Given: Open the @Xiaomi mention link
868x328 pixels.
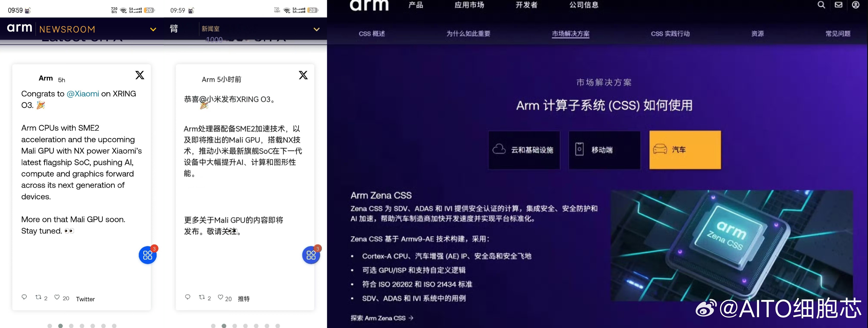Looking at the screenshot, I should click(83, 94).
